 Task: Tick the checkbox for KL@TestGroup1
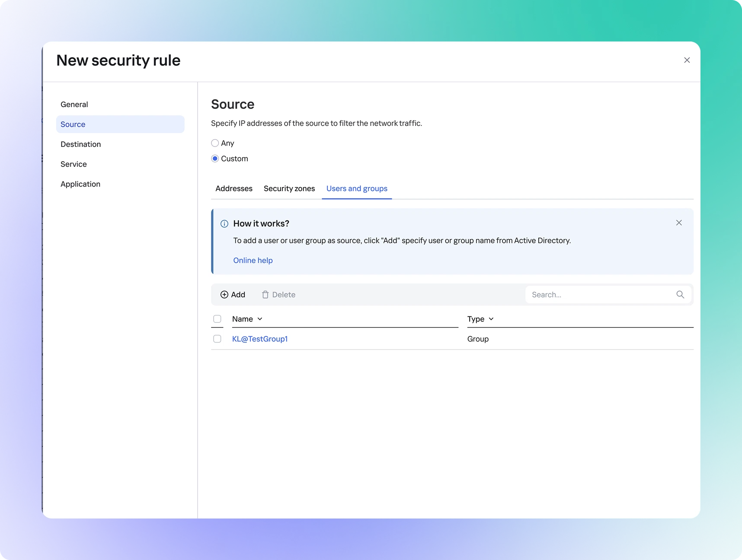point(217,339)
